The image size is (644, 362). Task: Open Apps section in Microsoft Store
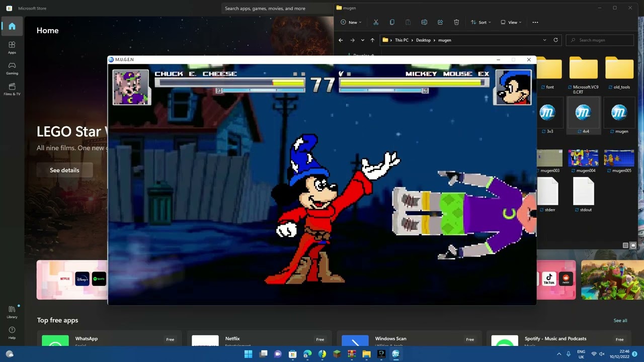pyautogui.click(x=12, y=47)
